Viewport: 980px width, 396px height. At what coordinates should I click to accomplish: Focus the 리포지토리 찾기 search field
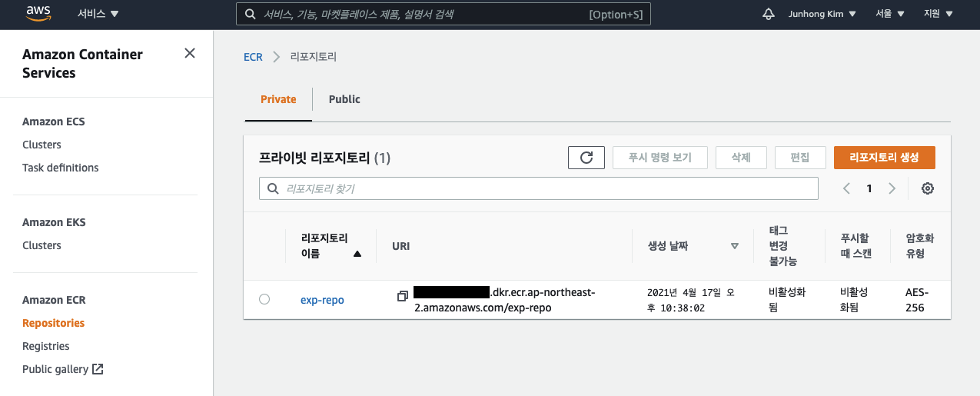(x=539, y=188)
